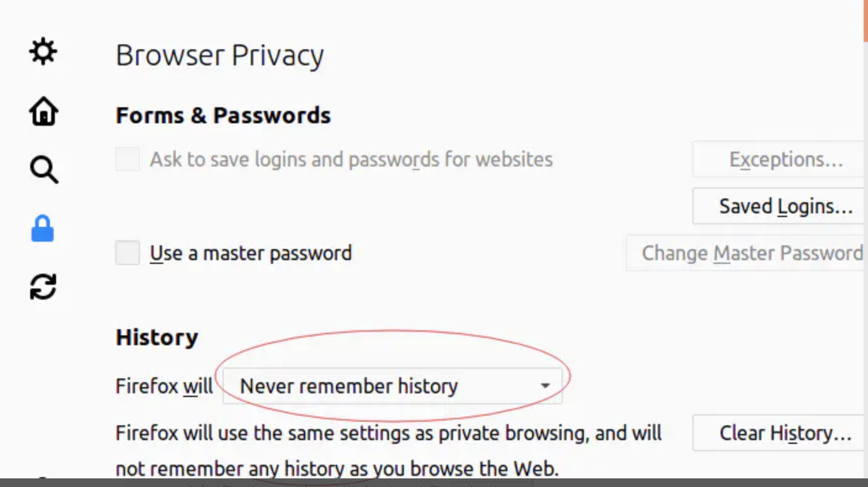Open the Exceptions… dialog button
868x487 pixels.
(779, 159)
